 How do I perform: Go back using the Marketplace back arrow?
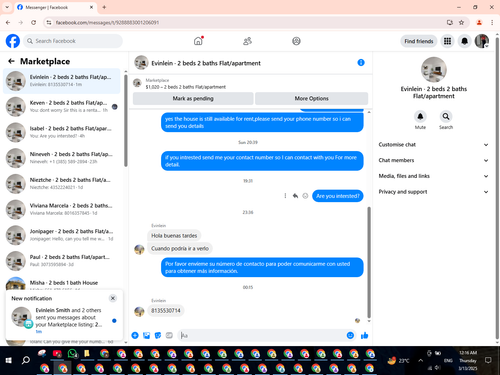(11, 61)
